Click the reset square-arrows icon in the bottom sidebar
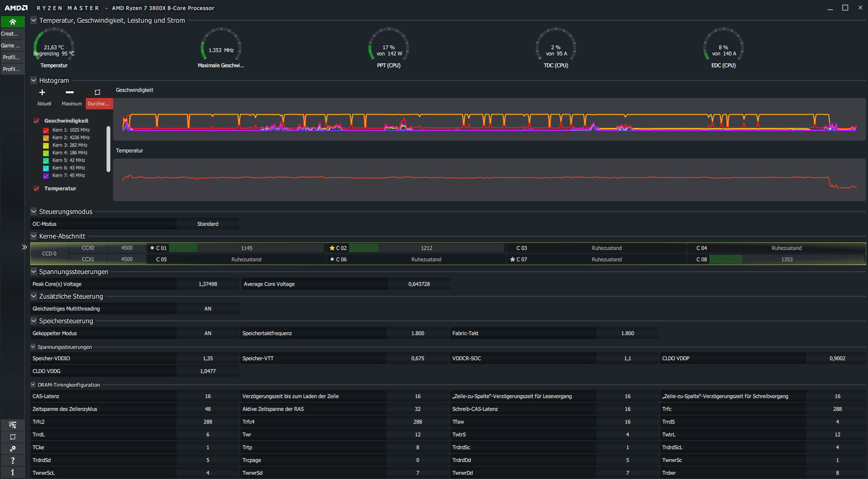This screenshot has height=479, width=868. click(12, 437)
